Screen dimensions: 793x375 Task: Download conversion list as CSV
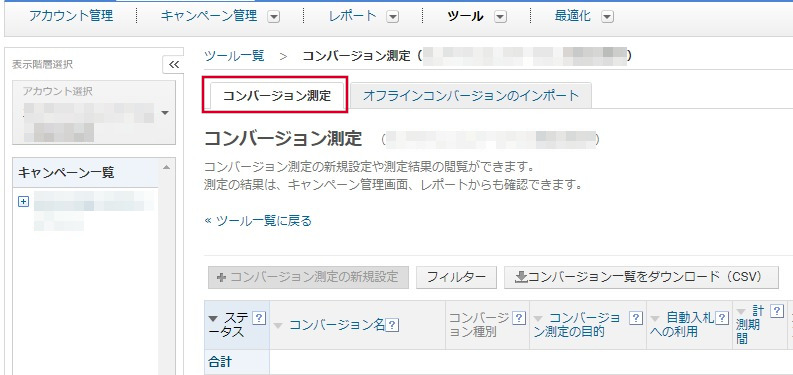pyautogui.click(x=641, y=277)
